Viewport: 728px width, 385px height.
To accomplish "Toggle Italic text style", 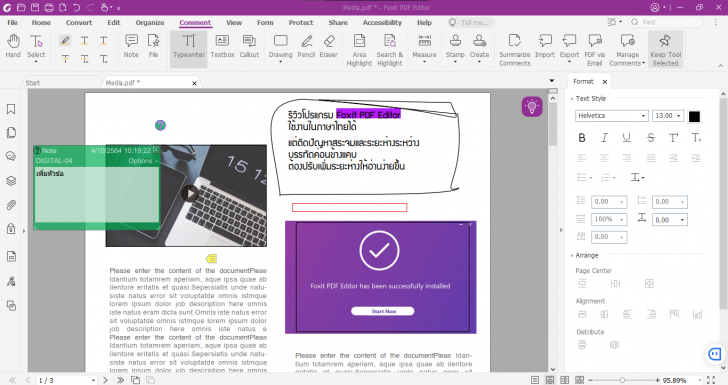I will (x=604, y=137).
